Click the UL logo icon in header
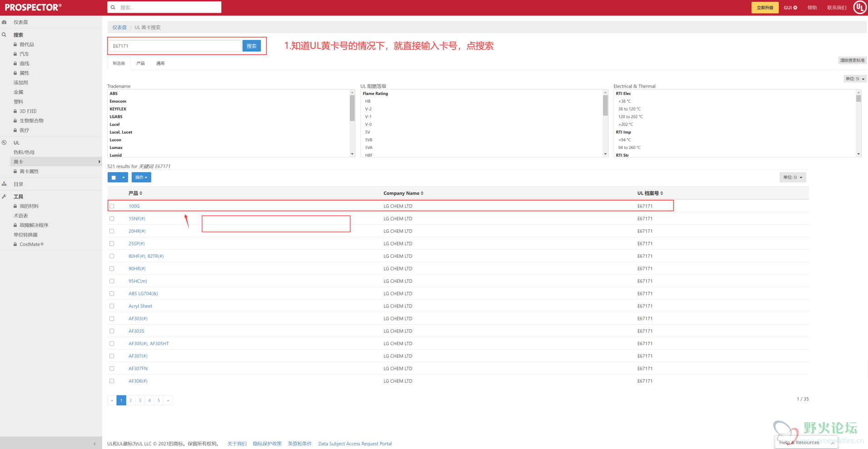Screen dimensions: 868x449 pos(859,7)
